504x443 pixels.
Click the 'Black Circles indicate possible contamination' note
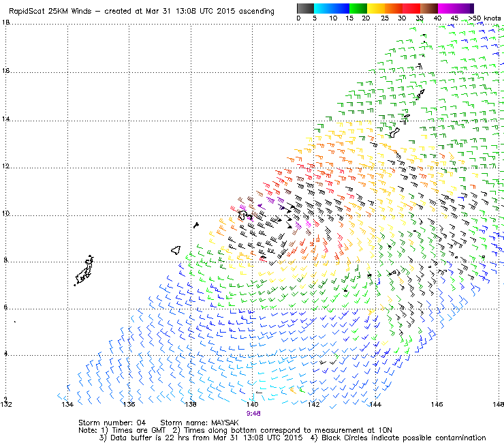(404, 438)
